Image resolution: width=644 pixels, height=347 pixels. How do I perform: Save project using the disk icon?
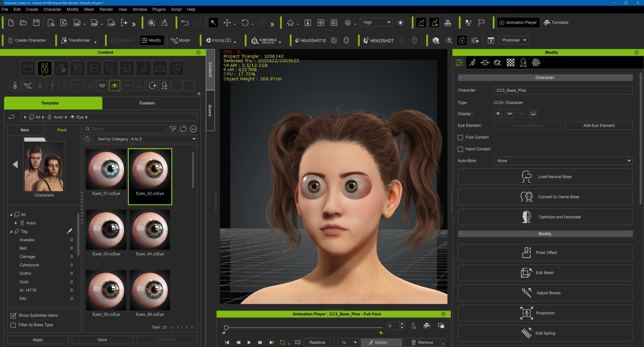click(36, 23)
